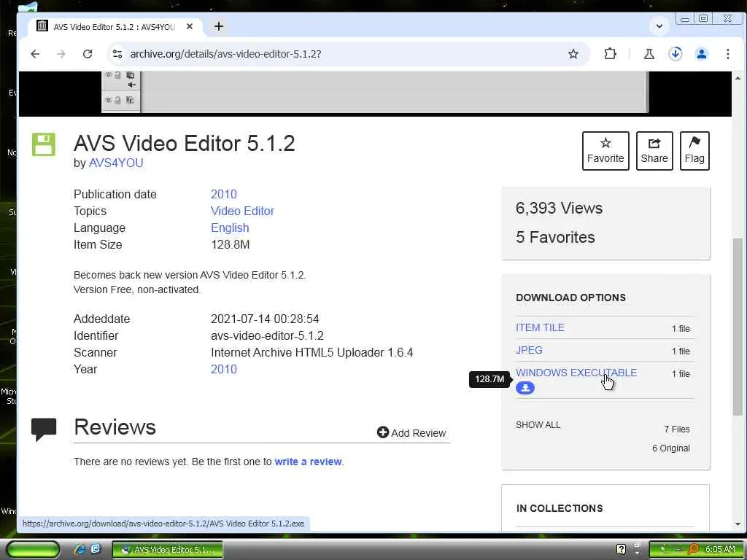Click the browser forward arrow
Screen dimensions: 747x560
(x=61, y=54)
